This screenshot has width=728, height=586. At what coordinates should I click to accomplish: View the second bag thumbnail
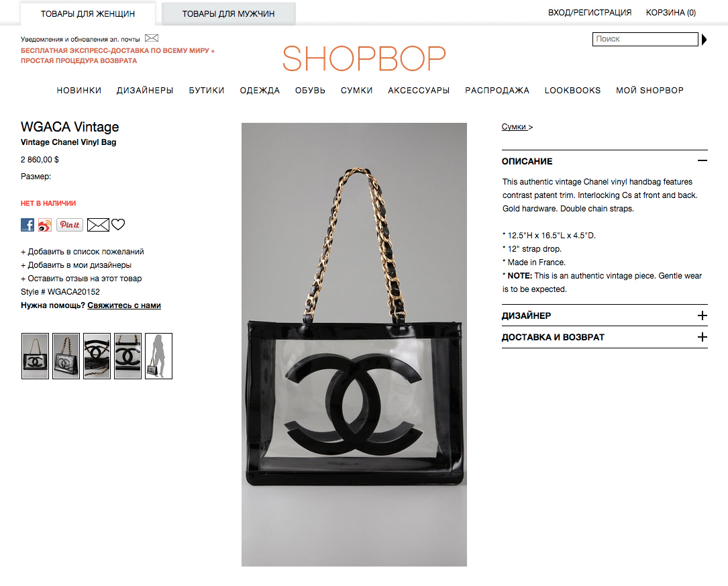click(66, 356)
